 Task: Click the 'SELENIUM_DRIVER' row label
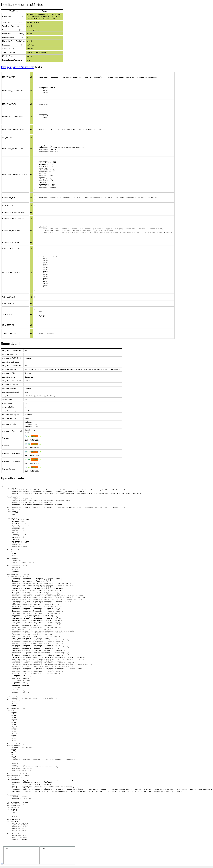click(x=11, y=273)
